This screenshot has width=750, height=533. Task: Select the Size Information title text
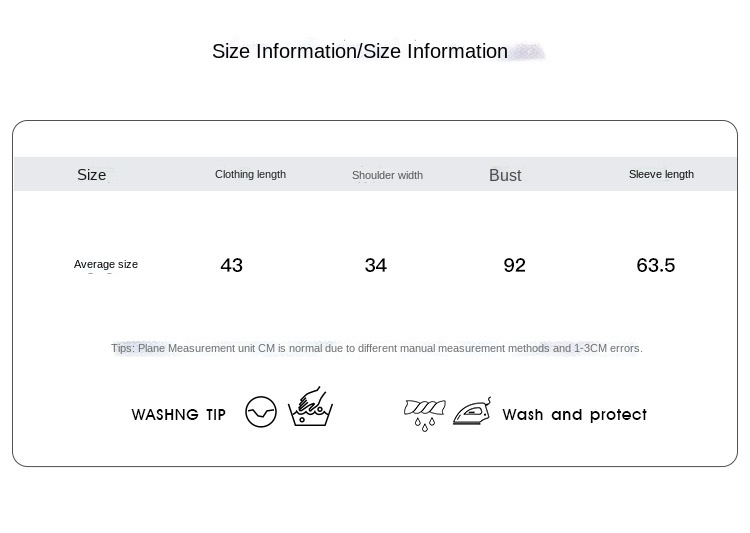click(360, 51)
